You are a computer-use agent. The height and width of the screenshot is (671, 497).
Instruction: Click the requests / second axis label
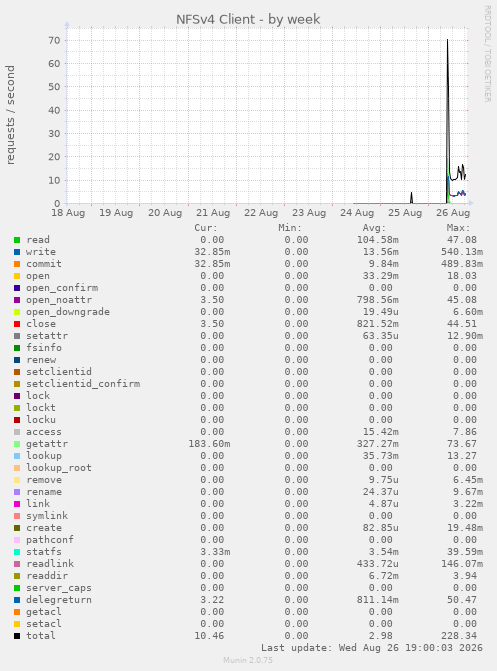(x=10, y=115)
